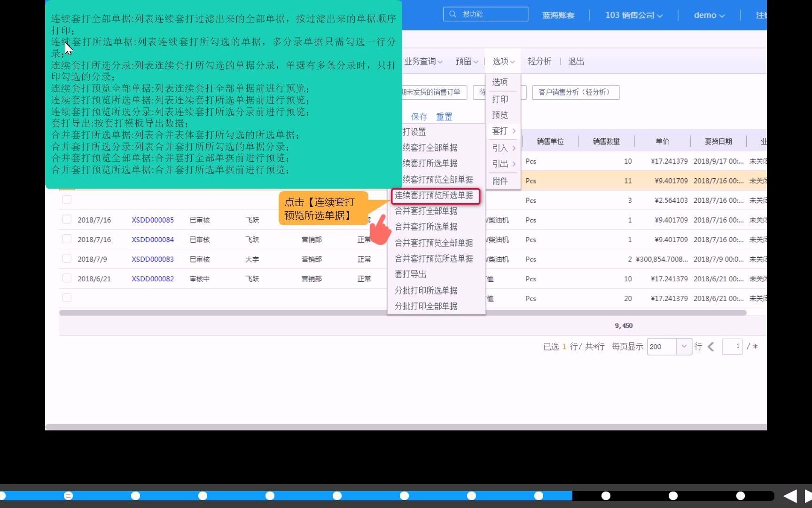Click the page number input field

coord(732,347)
